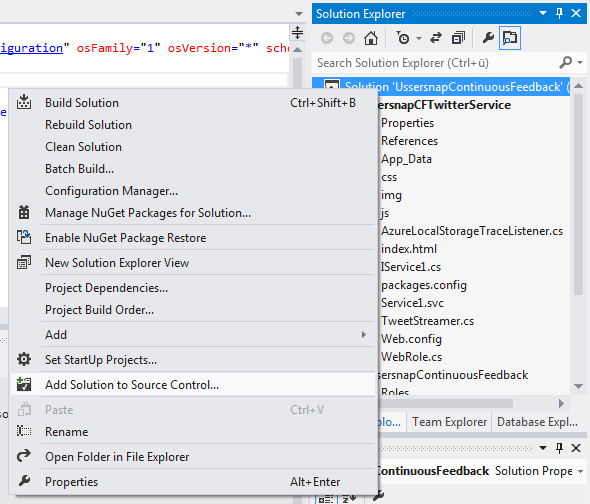Click the Solution Explorer scroll-down arrow
The width and height of the screenshot is (590, 504).
tap(579, 386)
